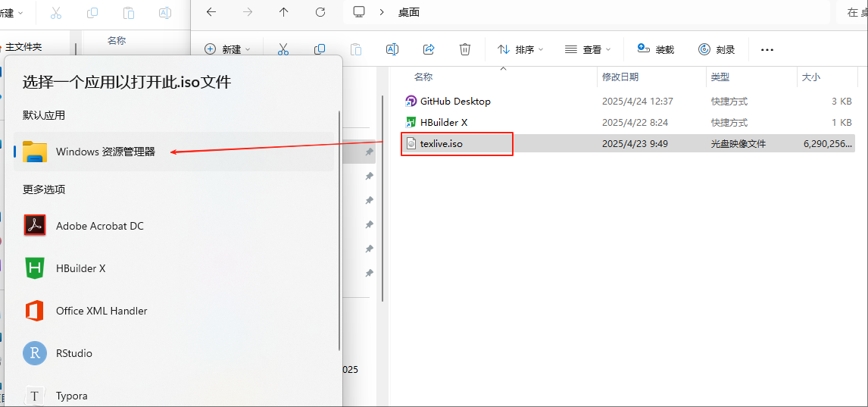Click the 装载 (Mount) button
The width and height of the screenshot is (868, 407).
click(656, 49)
